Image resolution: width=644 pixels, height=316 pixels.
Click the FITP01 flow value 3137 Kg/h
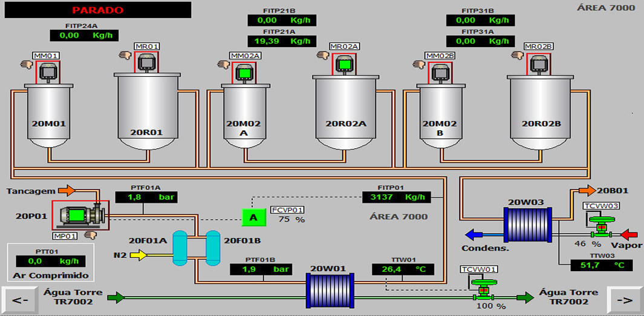396,197
